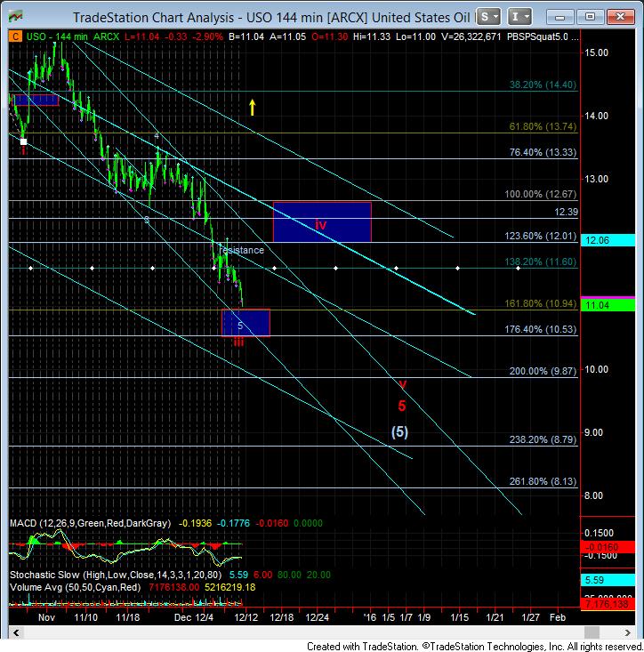Image resolution: width=644 pixels, height=652 pixels.
Task: Click the green 11.04 last price marker
Action: pyautogui.click(x=608, y=306)
